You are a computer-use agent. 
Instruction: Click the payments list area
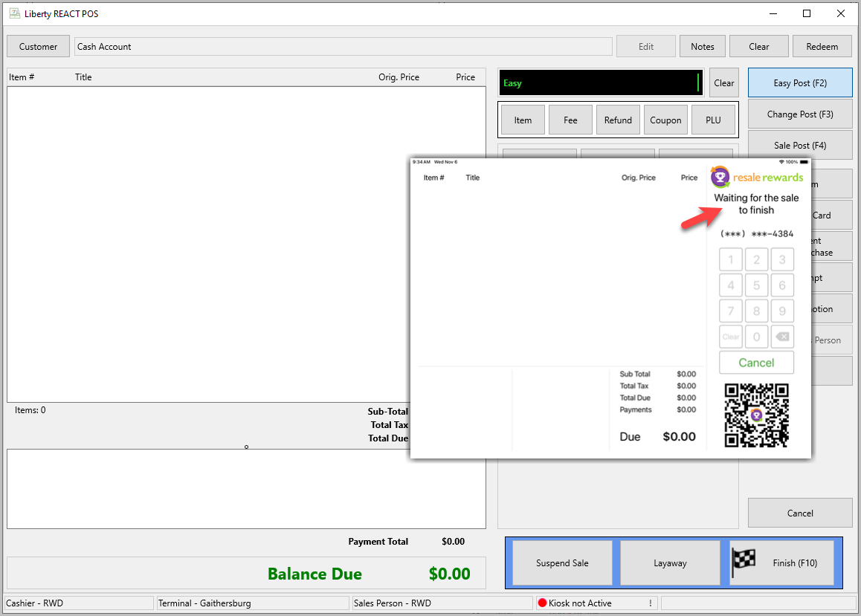pos(246,489)
